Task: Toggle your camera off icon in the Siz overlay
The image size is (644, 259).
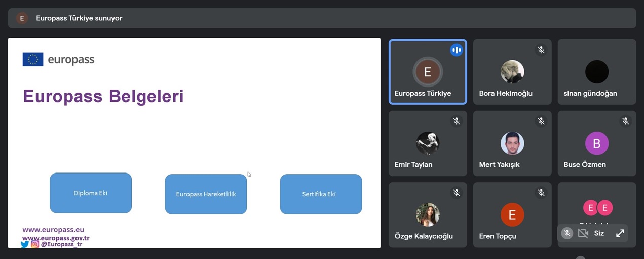Action: click(583, 233)
